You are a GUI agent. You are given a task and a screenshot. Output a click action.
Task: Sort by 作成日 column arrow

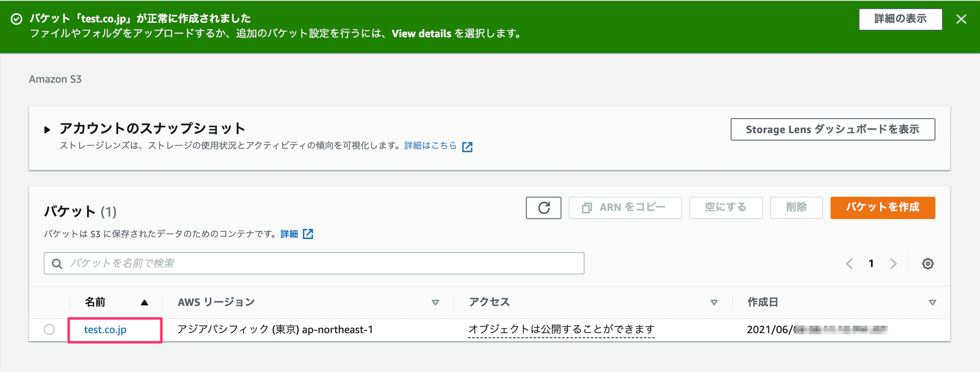click(932, 303)
